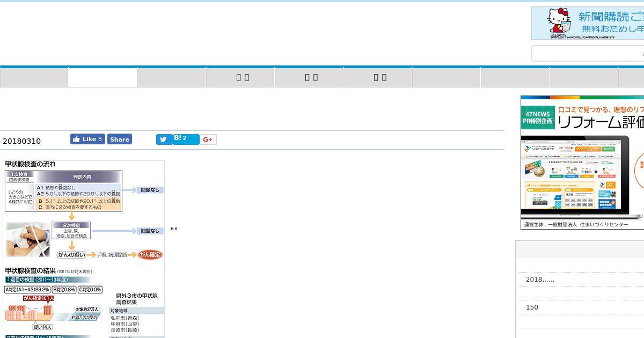Click the Facebook Like button

coord(87,139)
